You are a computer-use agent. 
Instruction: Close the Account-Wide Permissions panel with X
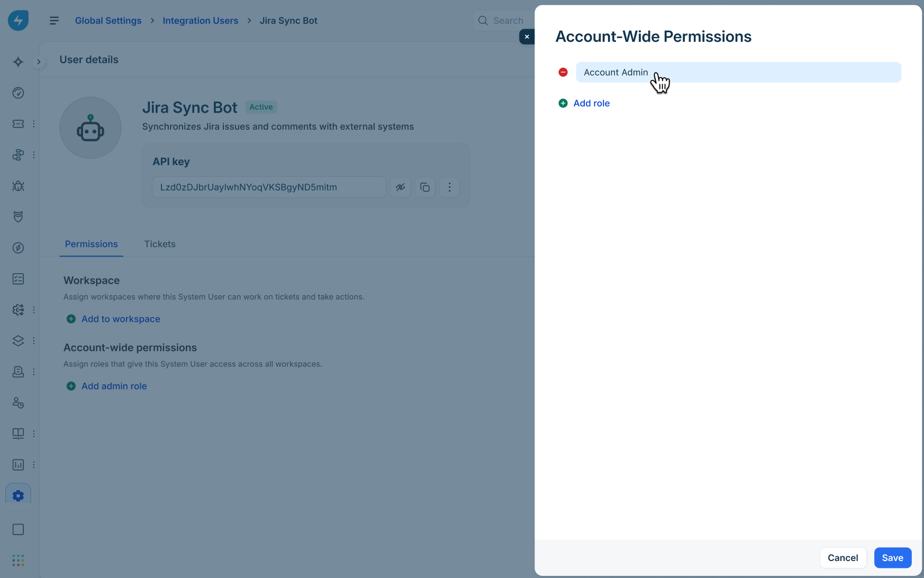click(x=527, y=37)
